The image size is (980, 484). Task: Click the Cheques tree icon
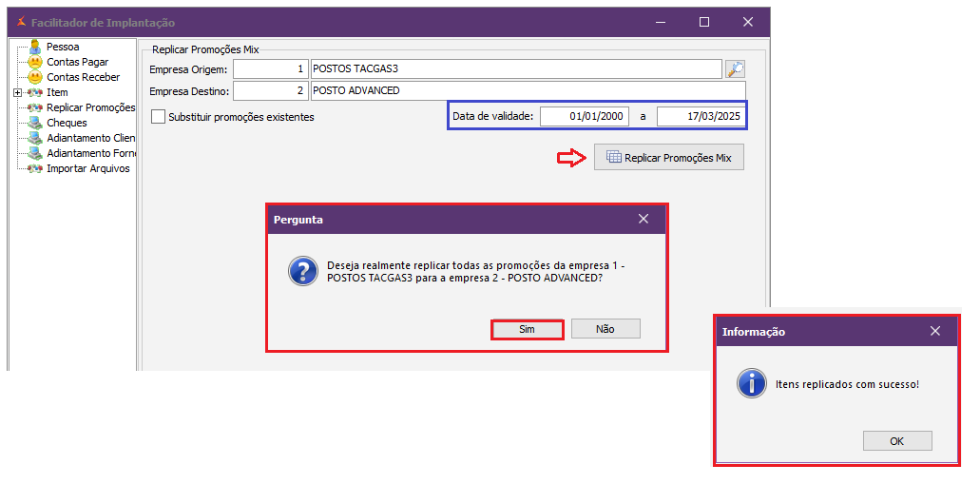[x=35, y=123]
